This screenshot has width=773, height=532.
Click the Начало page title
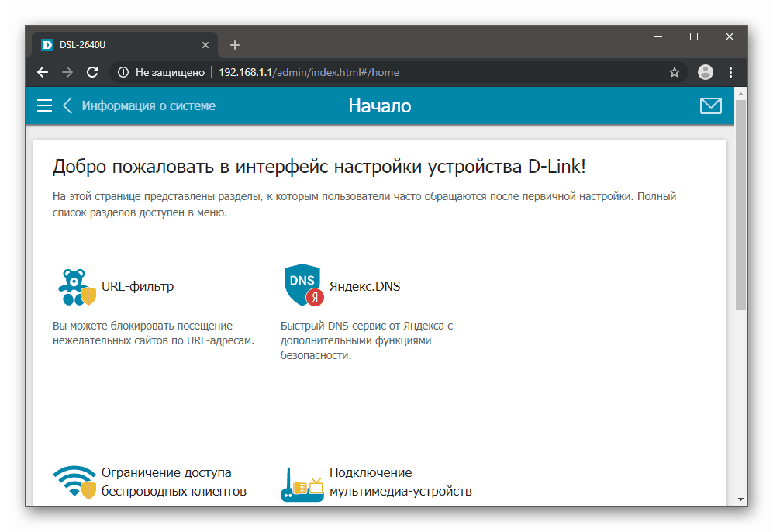(380, 106)
